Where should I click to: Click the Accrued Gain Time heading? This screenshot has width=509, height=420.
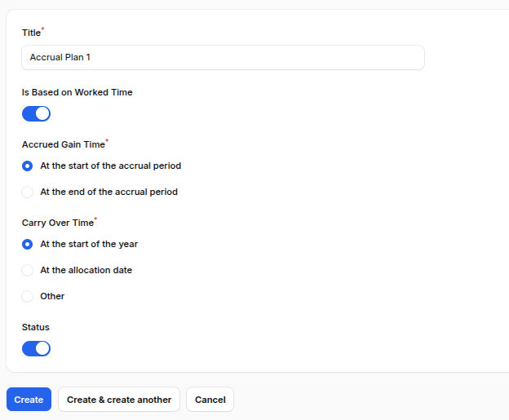point(63,144)
